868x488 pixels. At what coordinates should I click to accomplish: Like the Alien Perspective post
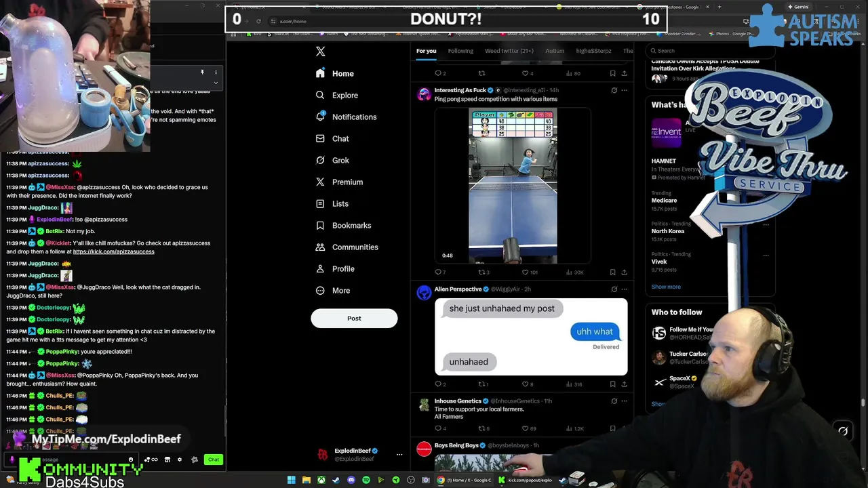[528, 384]
